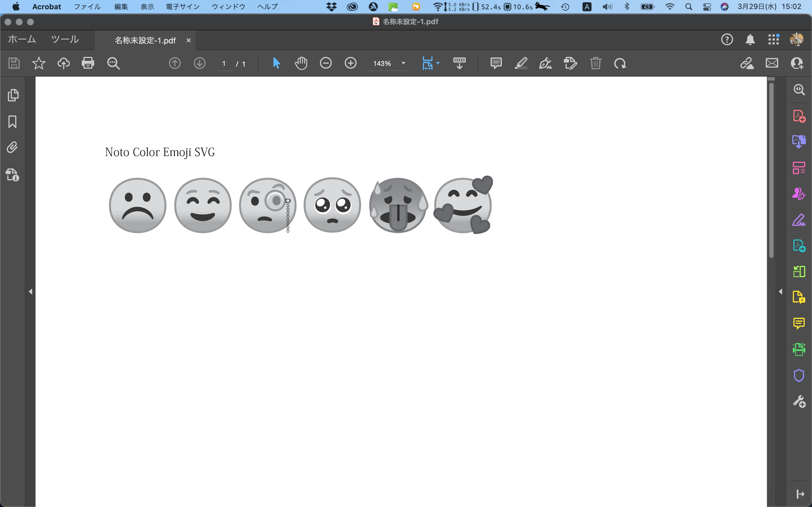Open the Add comment tool
This screenshot has width=812, height=507.
[x=496, y=63]
